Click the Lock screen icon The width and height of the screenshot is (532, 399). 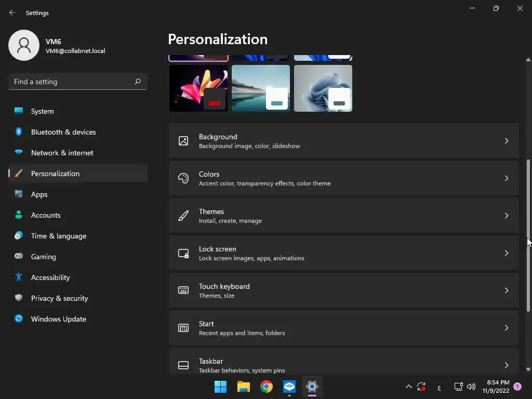pyautogui.click(x=183, y=253)
